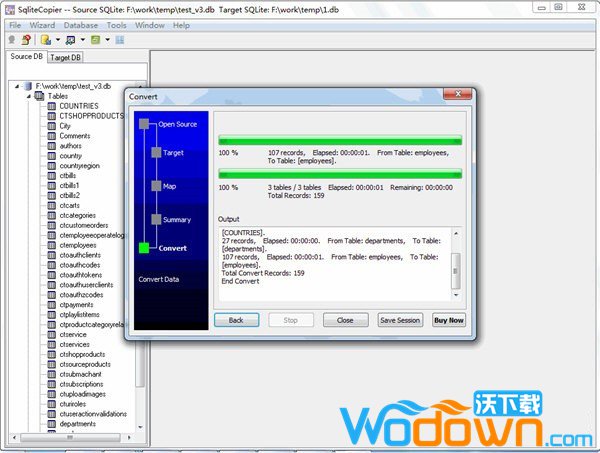Click the Target step square in wizard
This screenshot has height=453, width=600.
(155, 153)
